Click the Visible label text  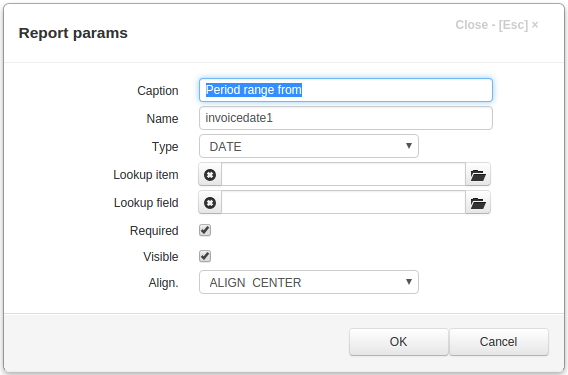pos(161,257)
